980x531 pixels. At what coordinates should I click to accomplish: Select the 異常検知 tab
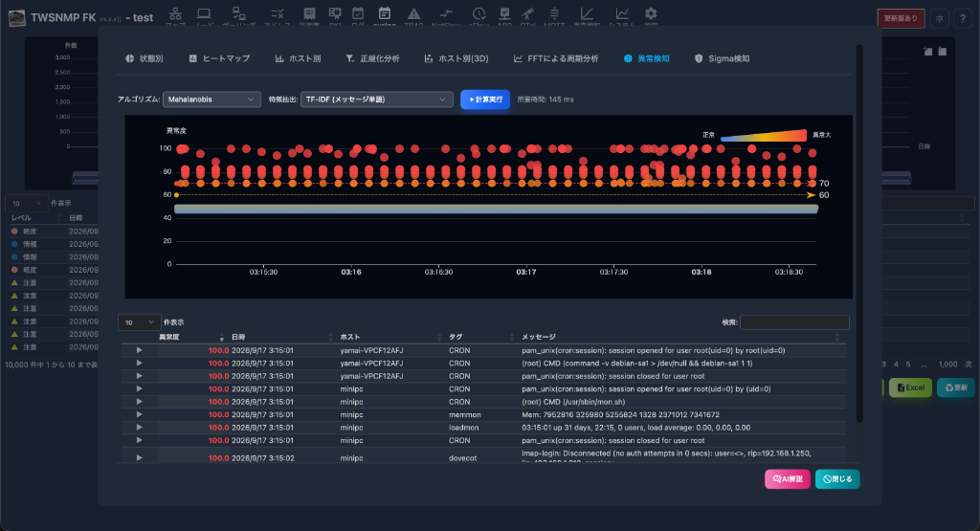click(647, 58)
